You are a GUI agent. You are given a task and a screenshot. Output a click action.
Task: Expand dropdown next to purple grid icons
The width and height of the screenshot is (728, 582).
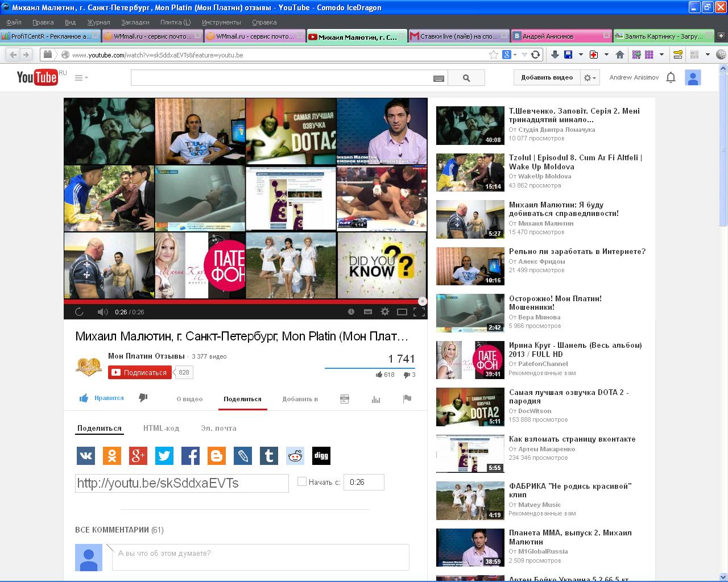[662, 55]
